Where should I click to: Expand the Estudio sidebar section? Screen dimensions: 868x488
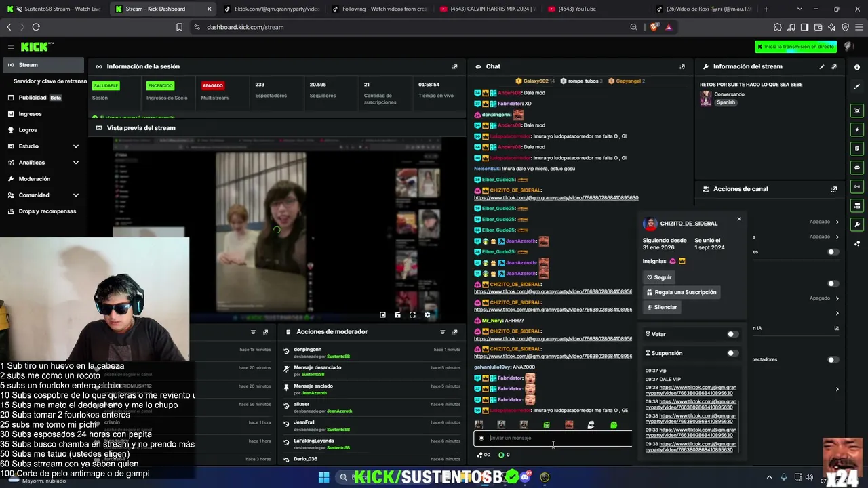(75, 146)
